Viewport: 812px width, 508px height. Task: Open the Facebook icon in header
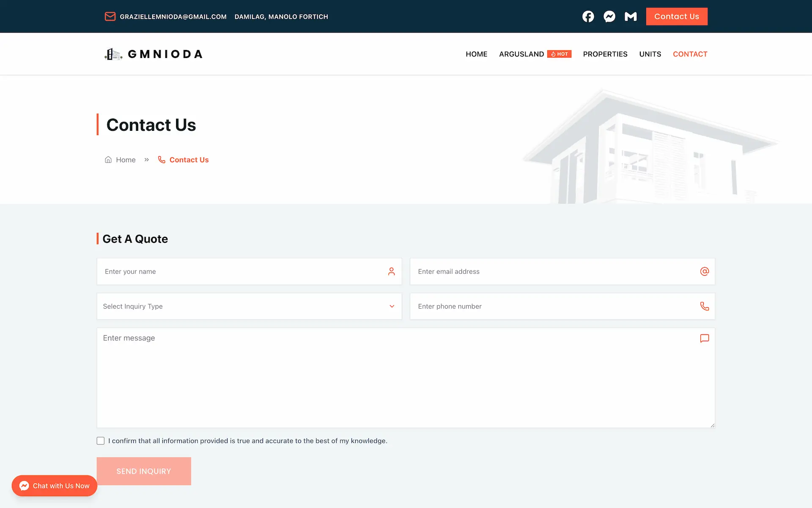(588, 17)
